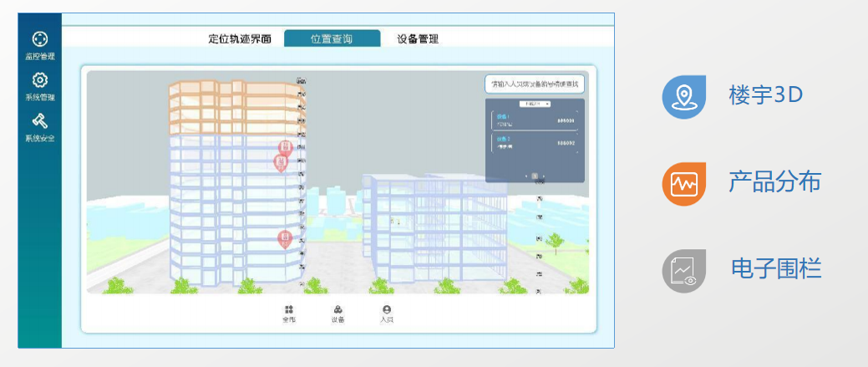Click the orange highlighted top floors of tower
The height and width of the screenshot is (367, 868).
(x=234, y=107)
